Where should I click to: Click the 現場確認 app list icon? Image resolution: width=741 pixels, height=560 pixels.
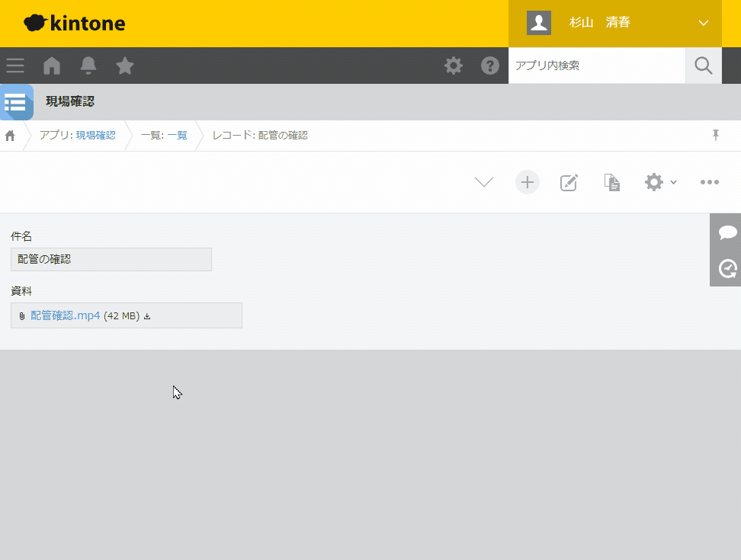17,102
